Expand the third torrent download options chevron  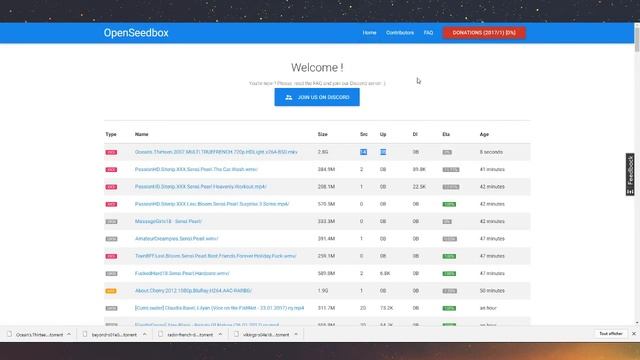click(220, 334)
